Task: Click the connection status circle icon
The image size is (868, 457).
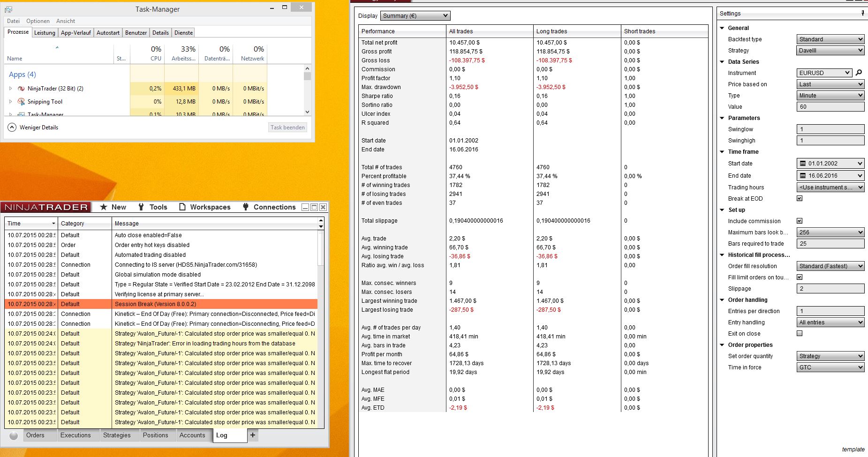Action: click(14, 435)
